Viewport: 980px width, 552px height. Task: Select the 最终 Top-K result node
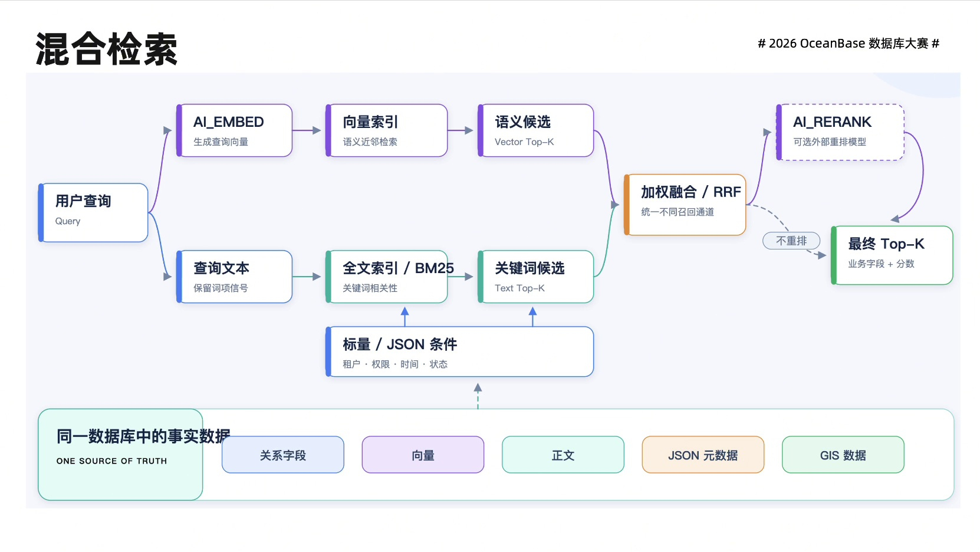(x=892, y=255)
